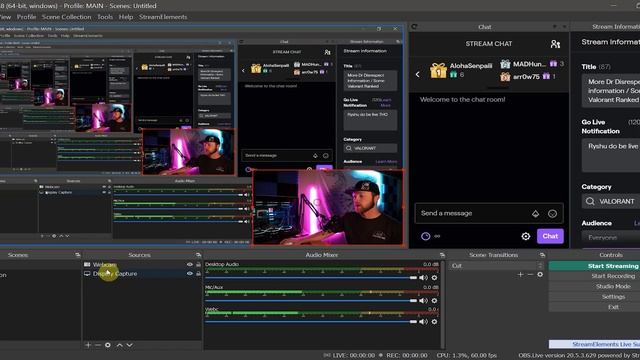Select the Display Capture source row

pyautogui.click(x=142, y=273)
